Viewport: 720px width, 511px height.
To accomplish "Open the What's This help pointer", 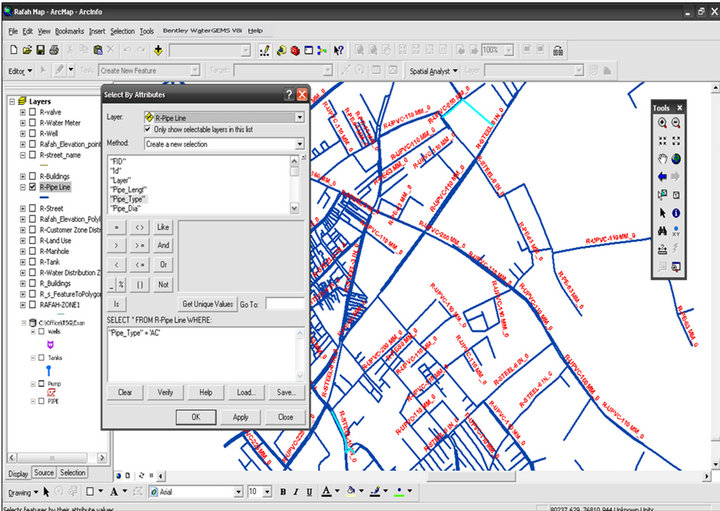I will (x=338, y=50).
